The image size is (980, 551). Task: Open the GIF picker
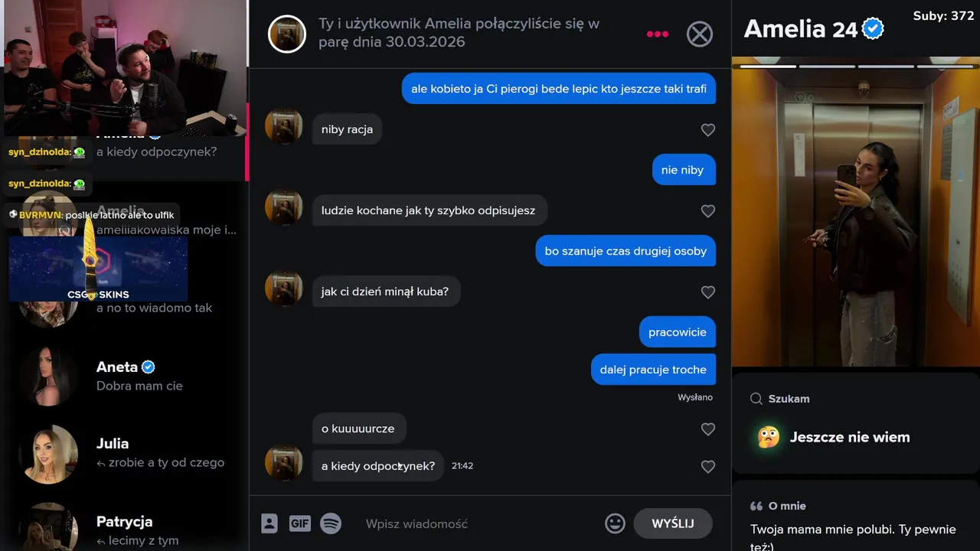point(300,523)
